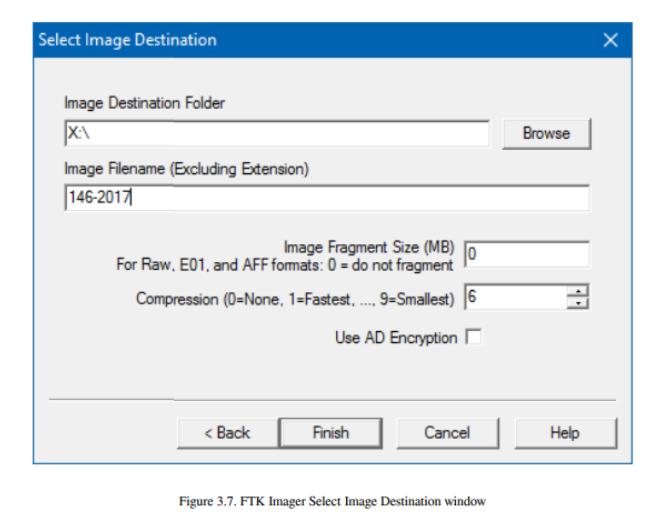Screen dimensions: 670x520
Task: Increase compression with the up spinner arrow
Action: point(578,291)
